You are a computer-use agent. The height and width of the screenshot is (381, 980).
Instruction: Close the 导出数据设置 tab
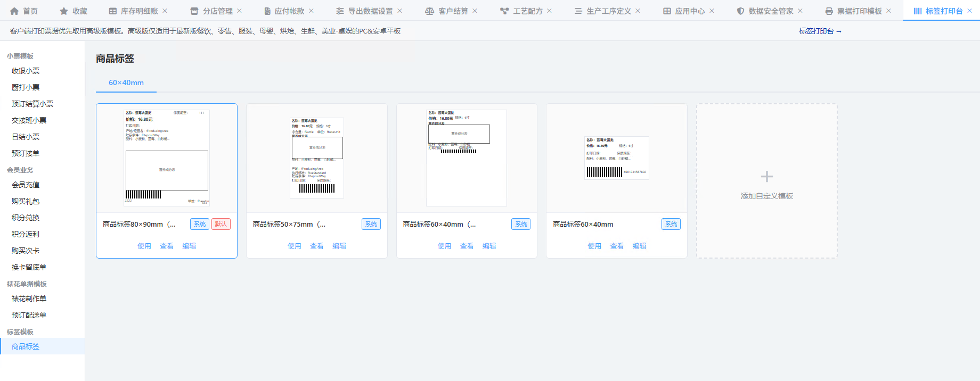399,11
